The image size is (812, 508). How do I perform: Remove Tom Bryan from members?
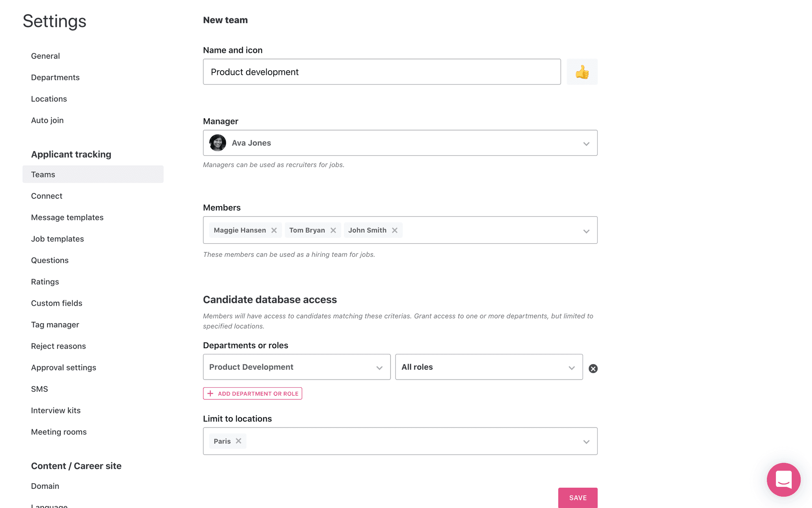(333, 230)
